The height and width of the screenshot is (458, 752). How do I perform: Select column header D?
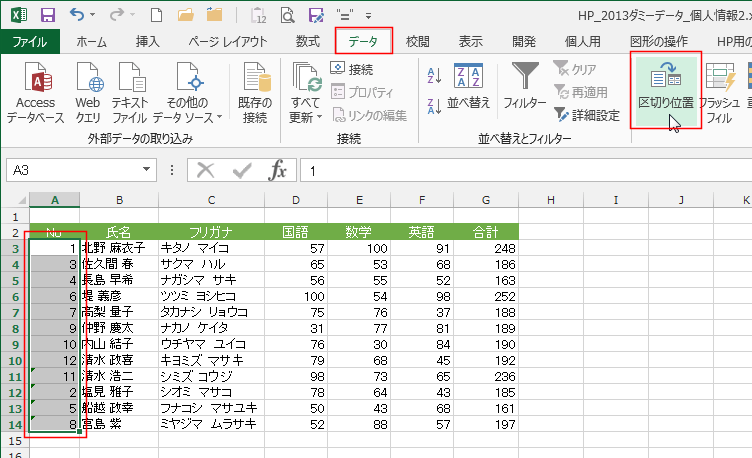(x=296, y=200)
